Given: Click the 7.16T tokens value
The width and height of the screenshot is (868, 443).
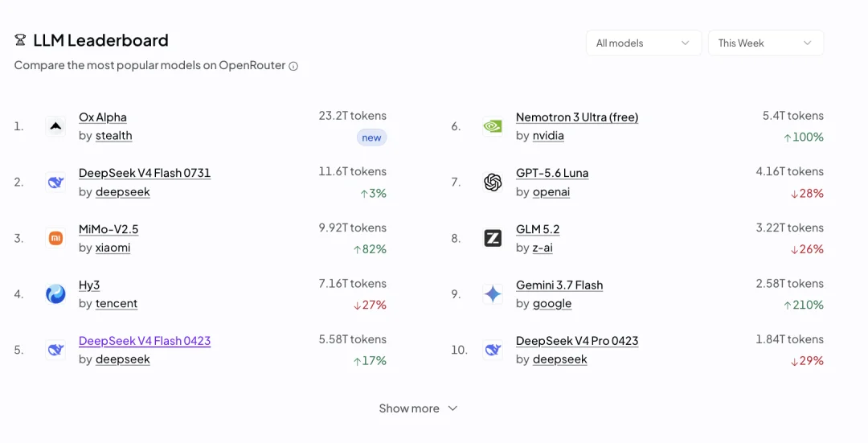Looking at the screenshot, I should [352, 284].
